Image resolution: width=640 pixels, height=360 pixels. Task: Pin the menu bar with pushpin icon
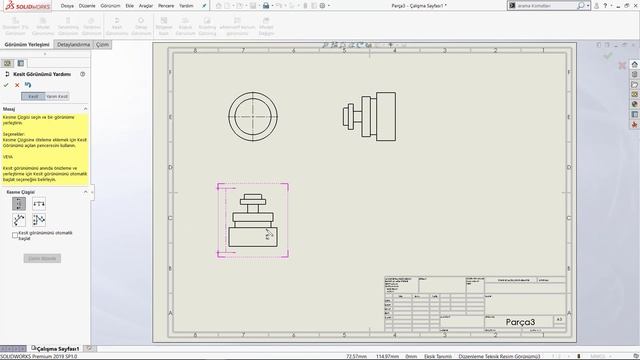[x=204, y=6]
